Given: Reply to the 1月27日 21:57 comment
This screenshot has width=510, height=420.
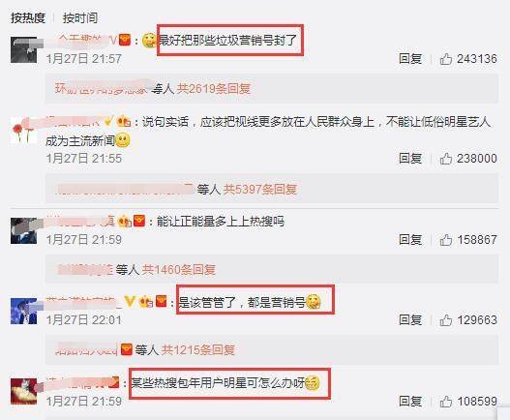Looking at the screenshot, I should (410, 59).
